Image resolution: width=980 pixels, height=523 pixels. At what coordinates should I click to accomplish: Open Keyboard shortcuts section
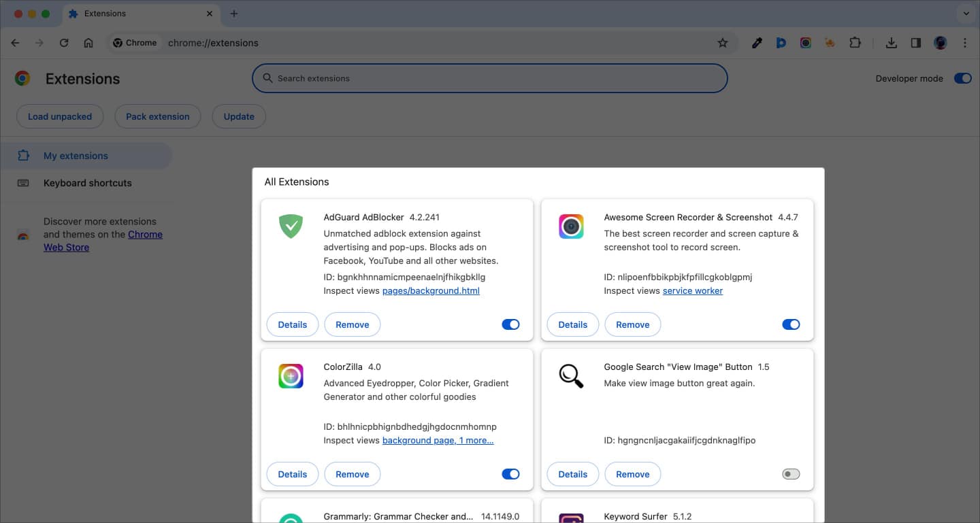[86, 183]
